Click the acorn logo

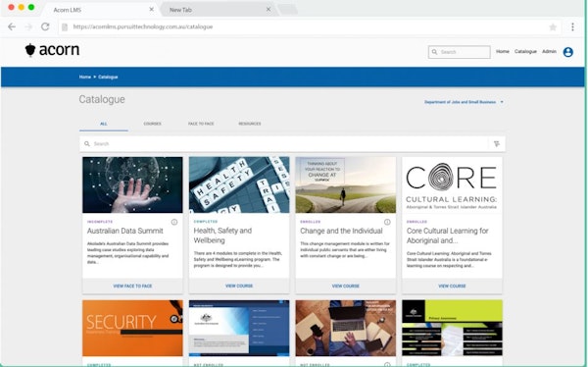click(x=52, y=50)
